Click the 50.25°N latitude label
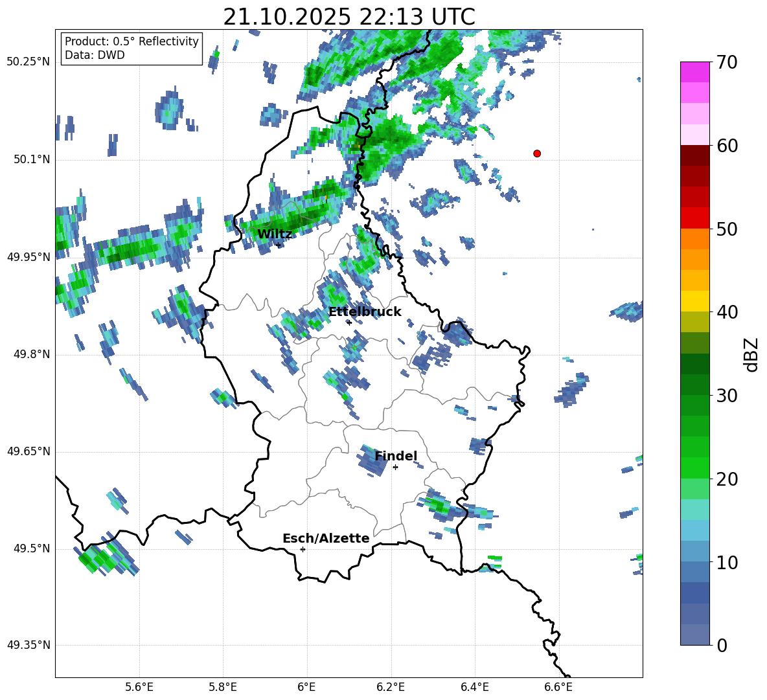Viewport: 767px width, 700px height. tap(29, 62)
